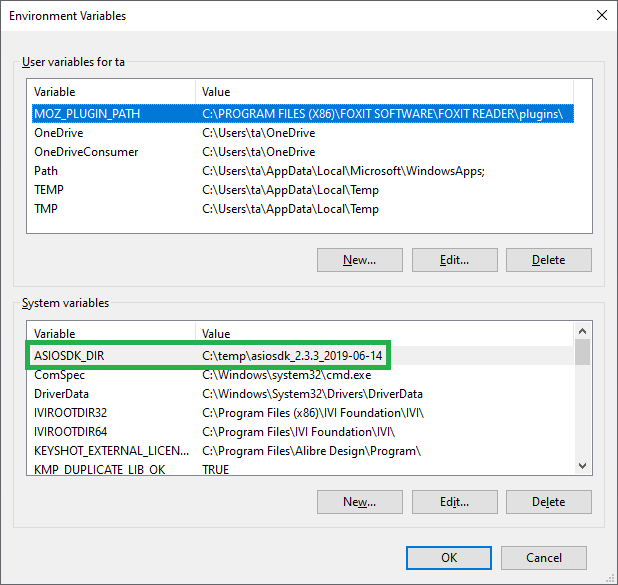Delete the selected user variable
The height and width of the screenshot is (585, 618).
(548, 260)
